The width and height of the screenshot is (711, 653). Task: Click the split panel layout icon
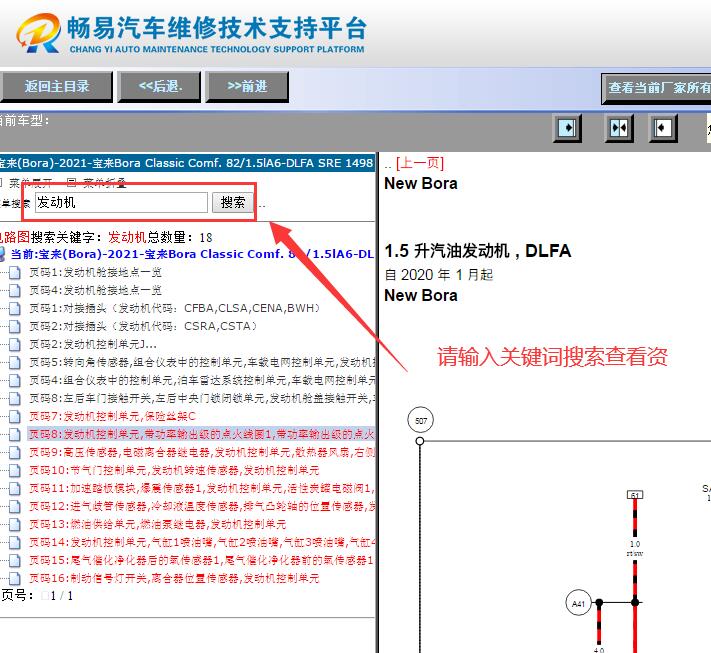tap(618, 128)
